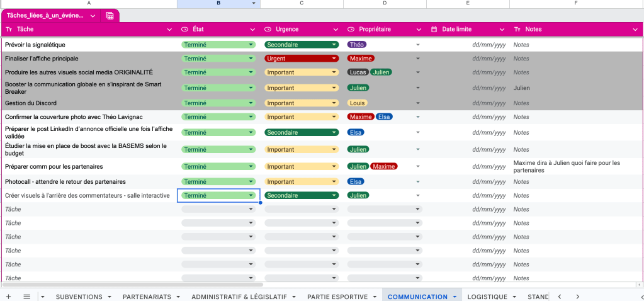Switch to the PARTENARIATS sheet tab
Screen dimensions: 644x301
[147, 297]
